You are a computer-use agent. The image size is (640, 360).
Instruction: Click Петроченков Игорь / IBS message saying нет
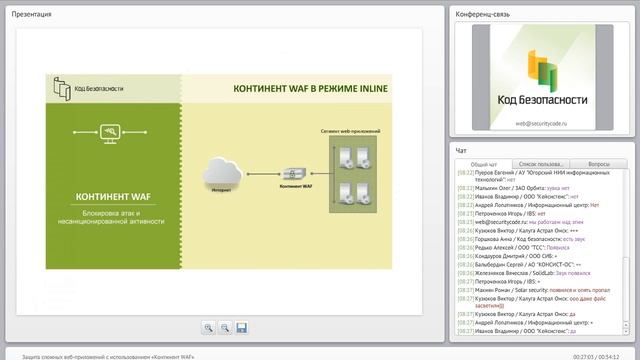(502, 213)
